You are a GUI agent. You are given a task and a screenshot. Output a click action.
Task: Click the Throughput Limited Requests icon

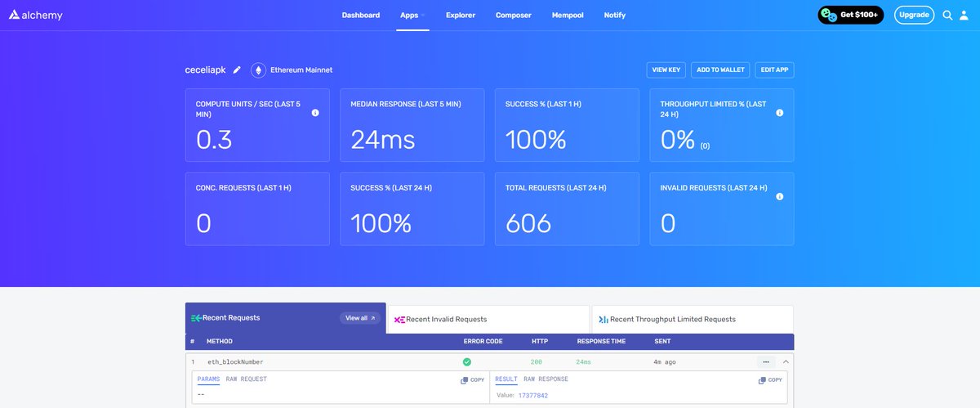coord(604,320)
